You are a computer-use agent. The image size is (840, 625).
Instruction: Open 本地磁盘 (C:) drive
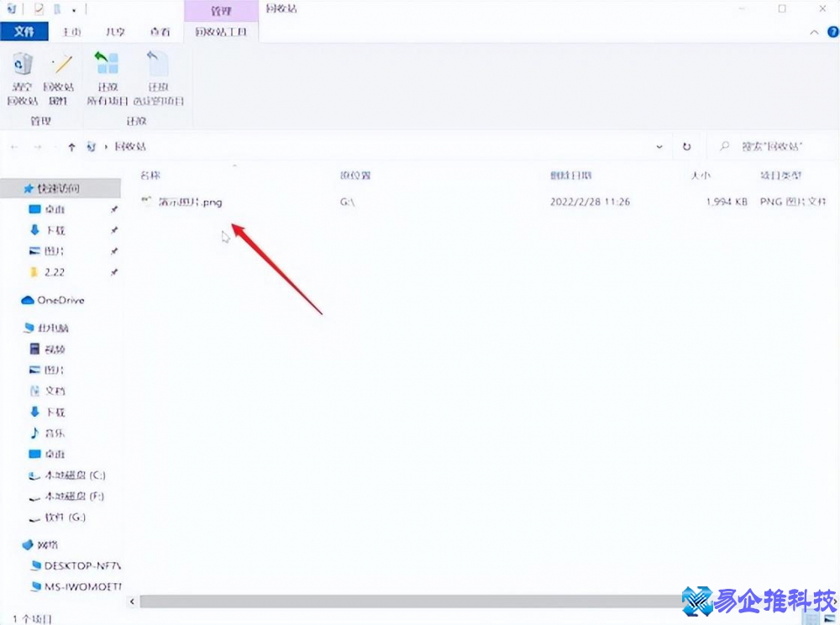click(x=68, y=475)
